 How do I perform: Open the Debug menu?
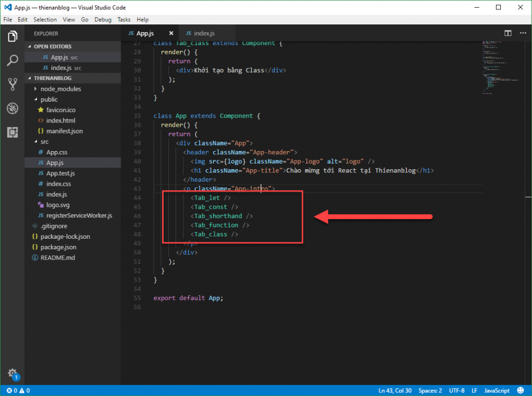tap(103, 19)
